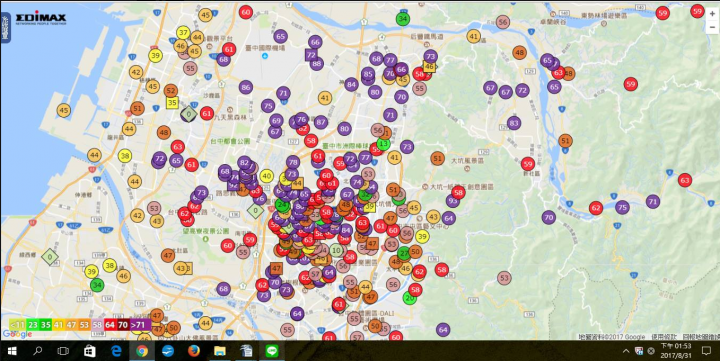
Task: Select the dark red 70 legend swatch
Action: pyautogui.click(x=123, y=325)
